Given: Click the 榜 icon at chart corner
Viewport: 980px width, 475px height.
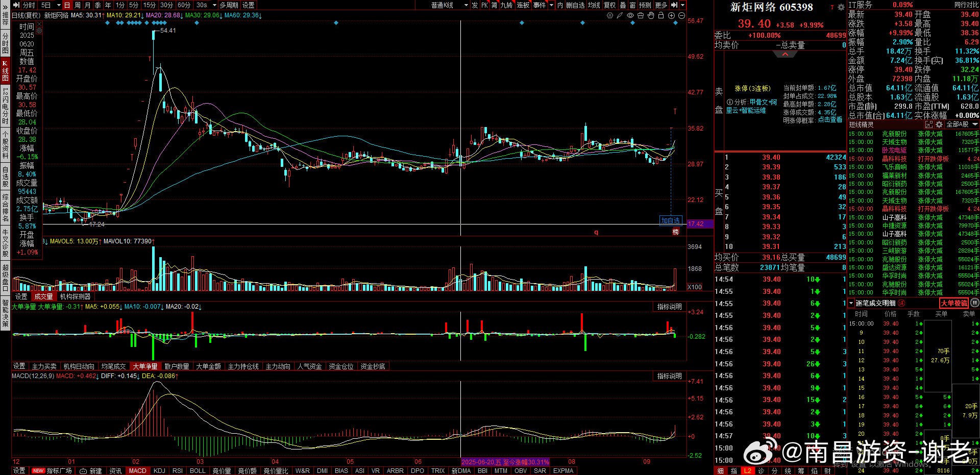Looking at the screenshot, I should pos(676,232).
